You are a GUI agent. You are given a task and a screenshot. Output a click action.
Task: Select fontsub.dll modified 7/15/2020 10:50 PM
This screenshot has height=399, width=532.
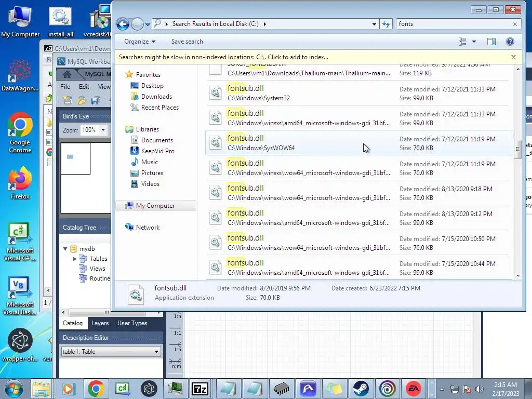358,243
